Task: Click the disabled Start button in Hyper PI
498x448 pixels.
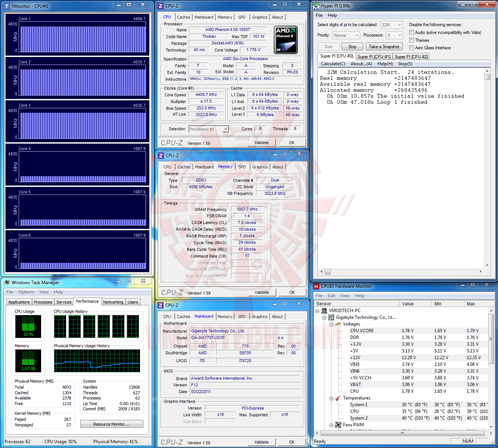Action: click(328, 47)
